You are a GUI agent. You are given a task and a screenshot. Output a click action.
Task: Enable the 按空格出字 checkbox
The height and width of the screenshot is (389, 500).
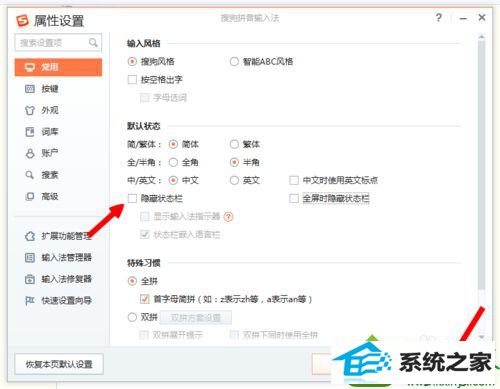pos(132,80)
